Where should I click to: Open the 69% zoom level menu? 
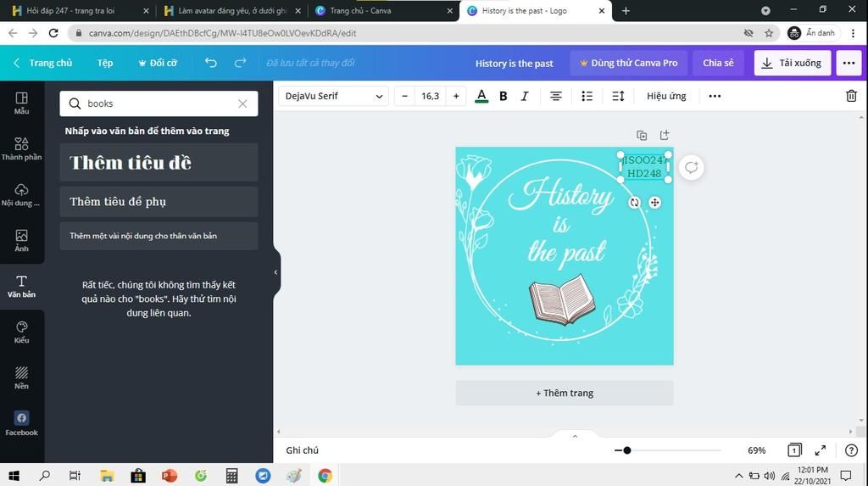click(756, 450)
